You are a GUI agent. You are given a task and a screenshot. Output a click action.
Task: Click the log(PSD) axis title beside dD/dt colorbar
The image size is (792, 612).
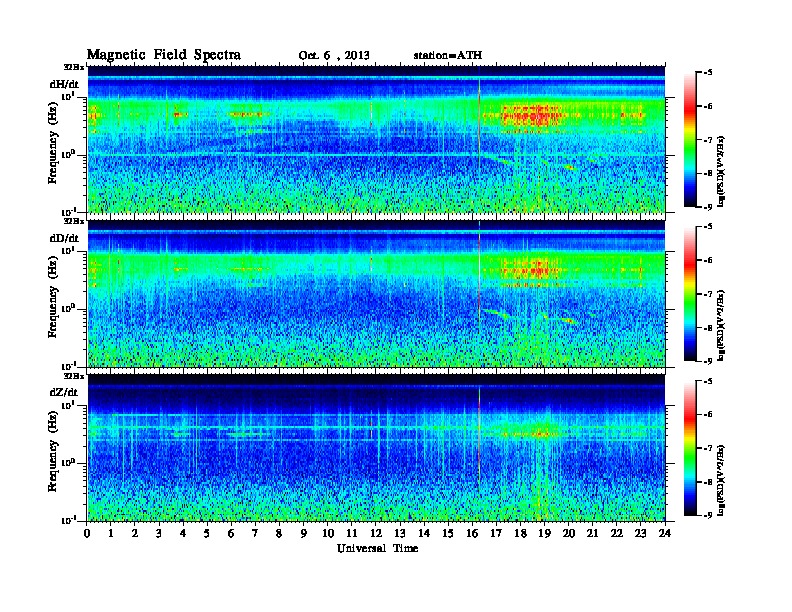point(722,326)
